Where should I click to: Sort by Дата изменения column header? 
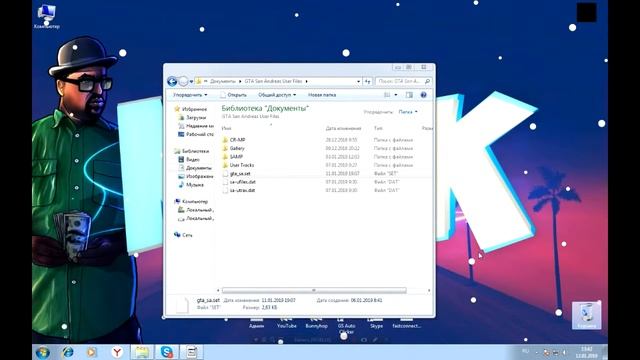point(343,128)
